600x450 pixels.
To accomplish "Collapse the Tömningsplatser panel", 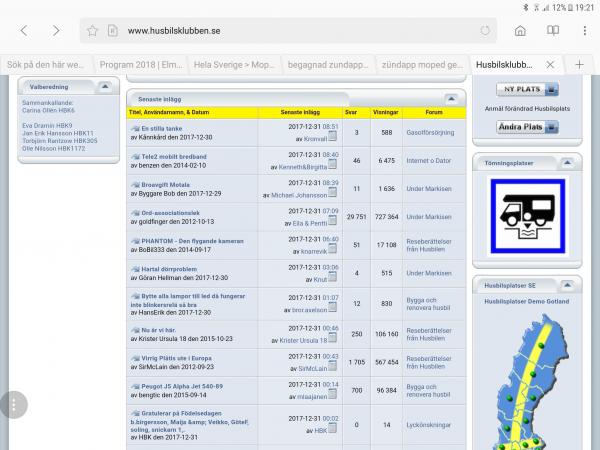I will pyautogui.click(x=566, y=160).
